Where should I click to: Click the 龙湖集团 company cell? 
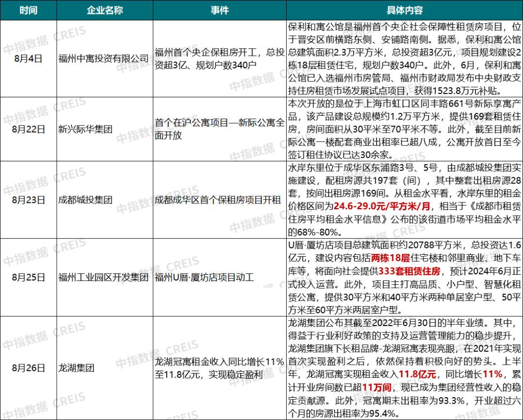coord(105,368)
